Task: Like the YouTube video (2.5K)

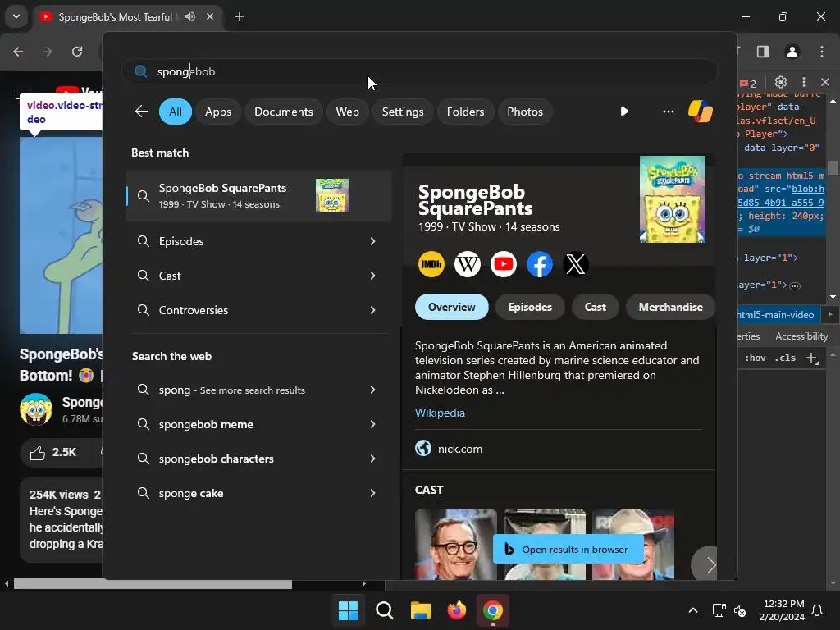Action: click(x=52, y=453)
